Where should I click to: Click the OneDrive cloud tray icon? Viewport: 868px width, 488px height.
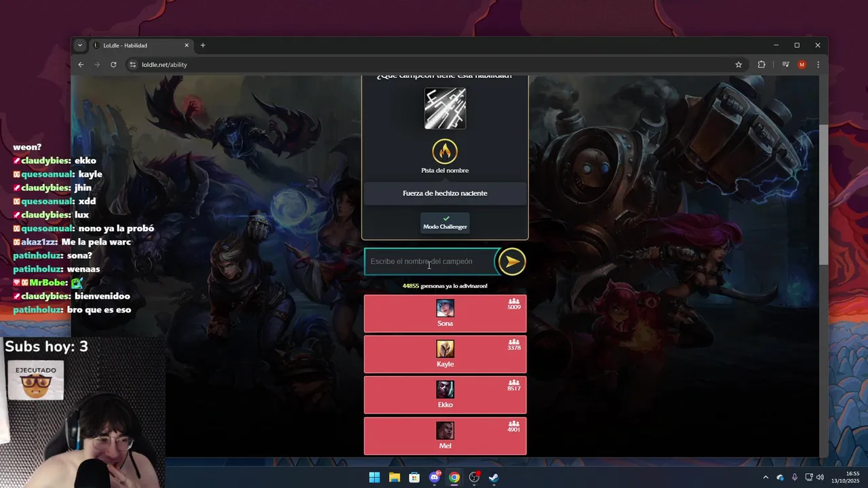coord(780,477)
